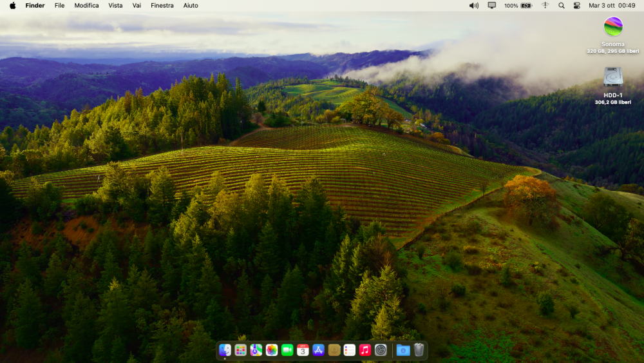
Task: Open System Settings from the Dock
Action: tap(381, 350)
